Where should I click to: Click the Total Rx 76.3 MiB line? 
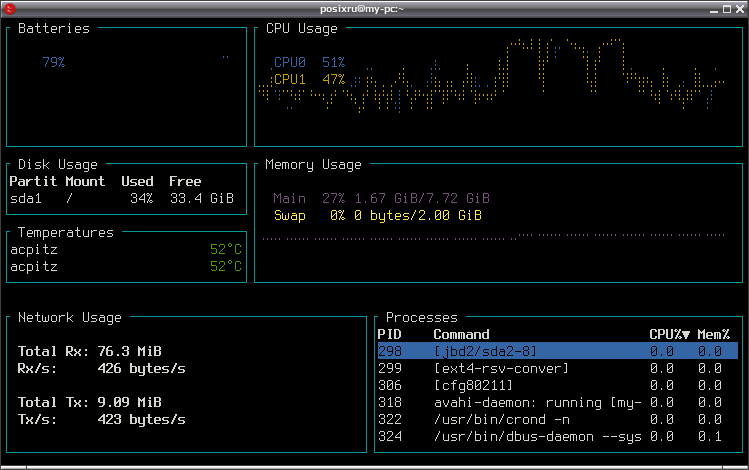pos(90,352)
